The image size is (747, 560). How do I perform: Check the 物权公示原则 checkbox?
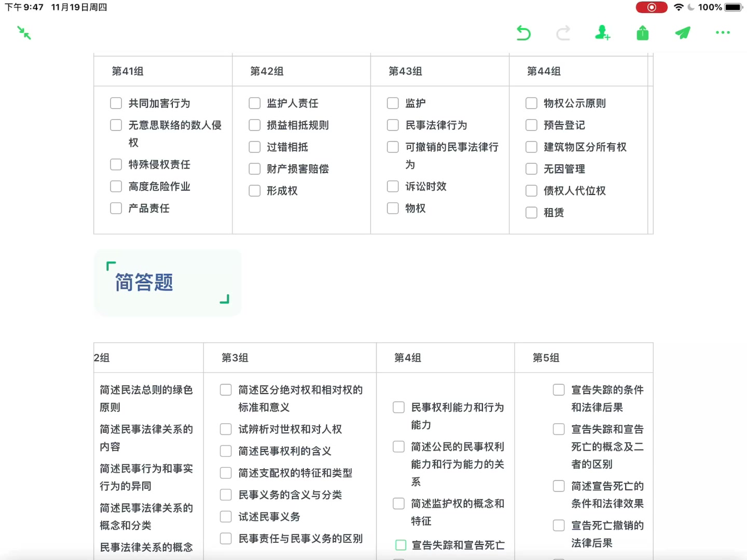tap(532, 103)
